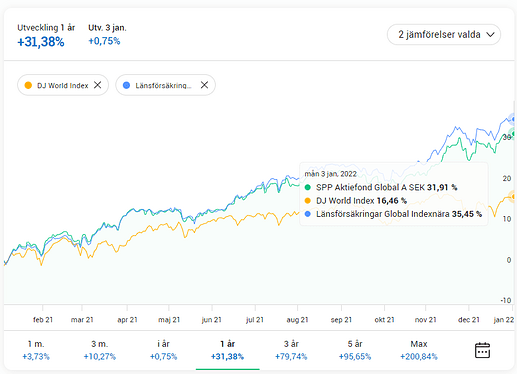This screenshot has height=374, width=517.
Task: Remove the Länsförsäkringar comparison chip
Action: pyautogui.click(x=204, y=85)
